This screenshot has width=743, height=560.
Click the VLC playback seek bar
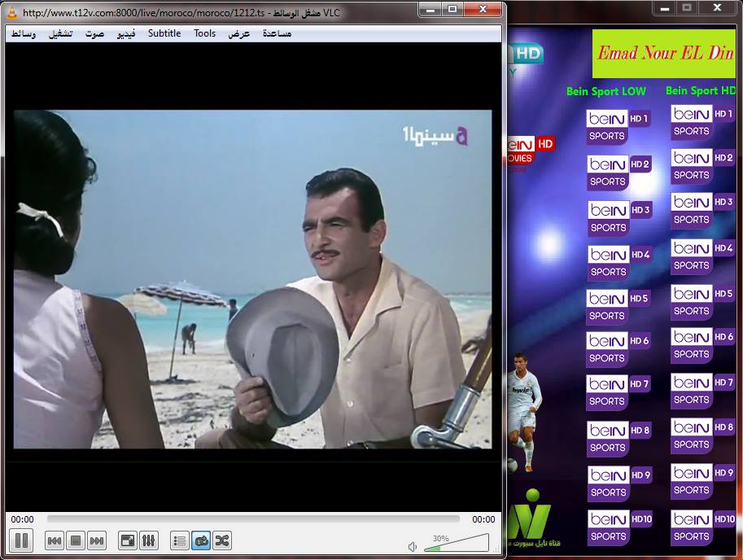tap(253, 519)
